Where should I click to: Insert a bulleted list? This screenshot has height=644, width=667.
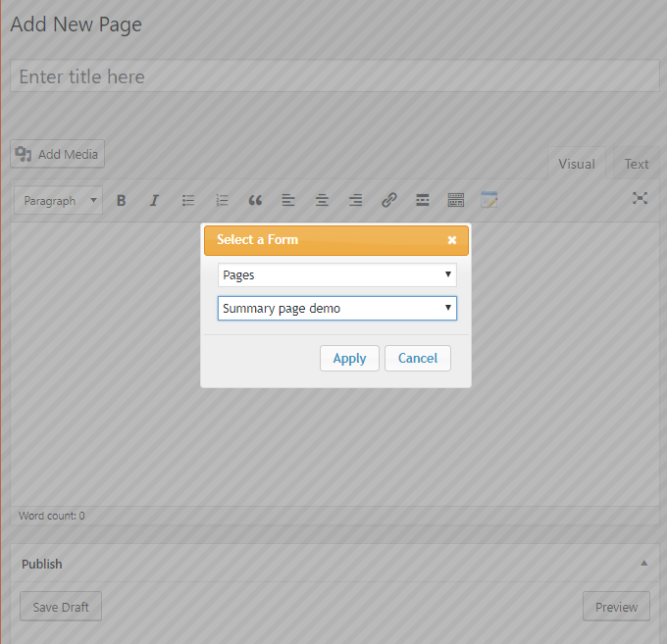[188, 200]
